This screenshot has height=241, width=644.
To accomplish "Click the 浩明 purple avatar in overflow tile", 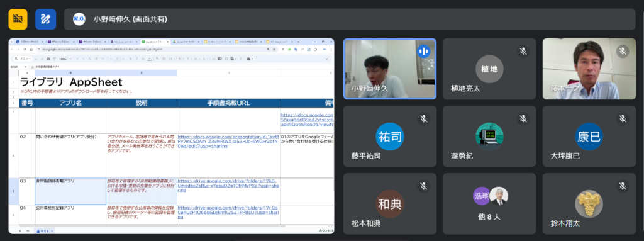I will (x=481, y=196).
